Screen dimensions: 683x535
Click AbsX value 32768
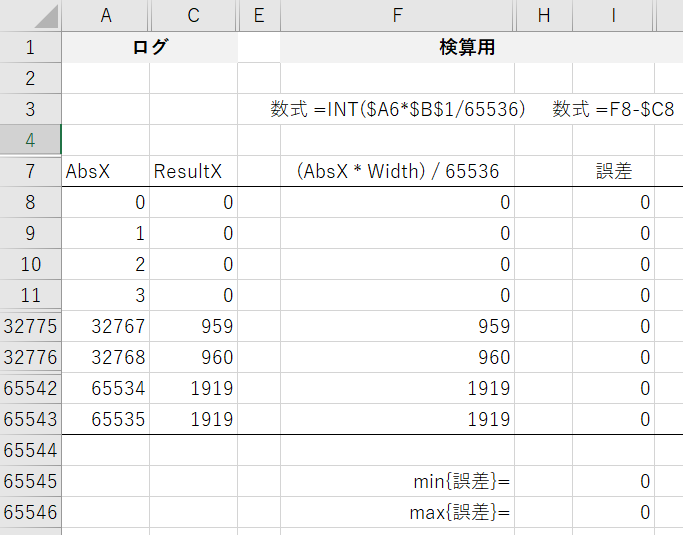click(106, 357)
